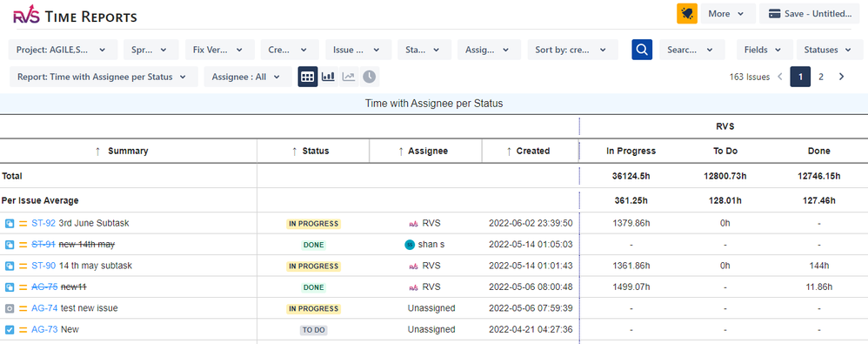
Task: Open the More dropdown
Action: [729, 14]
